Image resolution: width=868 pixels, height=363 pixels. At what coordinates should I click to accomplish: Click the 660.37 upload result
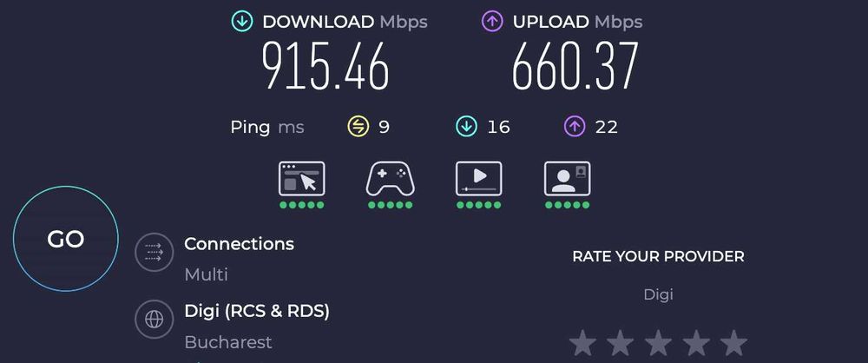pos(575,67)
